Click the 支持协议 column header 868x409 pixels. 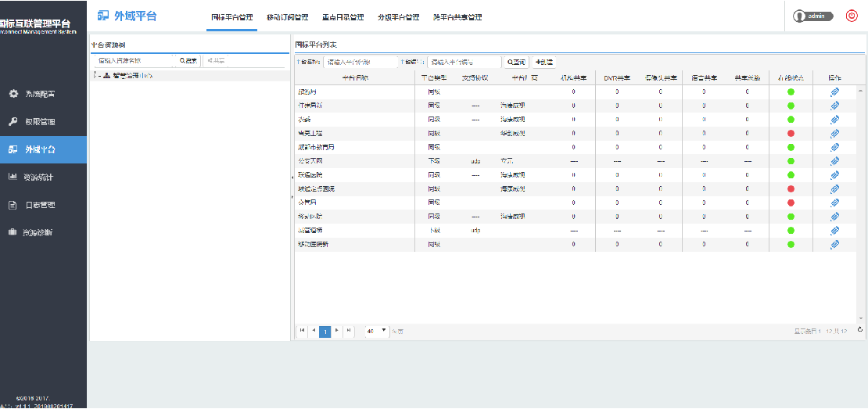click(x=475, y=78)
